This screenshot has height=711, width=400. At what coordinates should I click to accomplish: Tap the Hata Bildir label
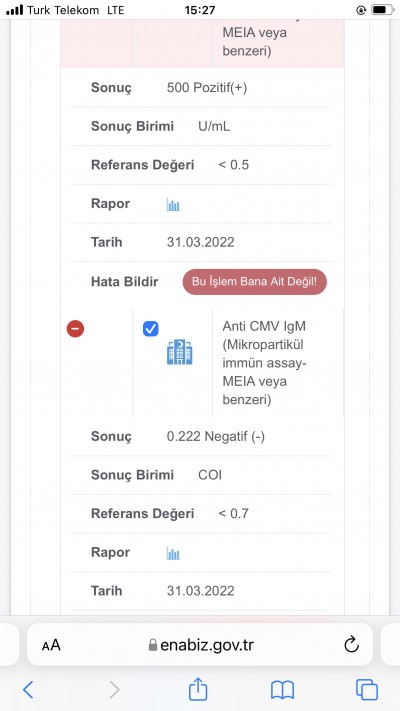pos(125,282)
